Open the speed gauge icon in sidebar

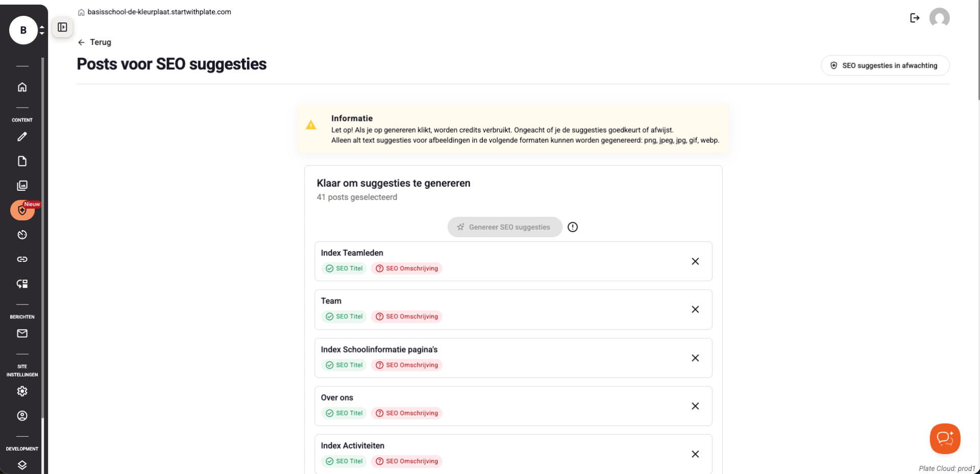point(22,235)
